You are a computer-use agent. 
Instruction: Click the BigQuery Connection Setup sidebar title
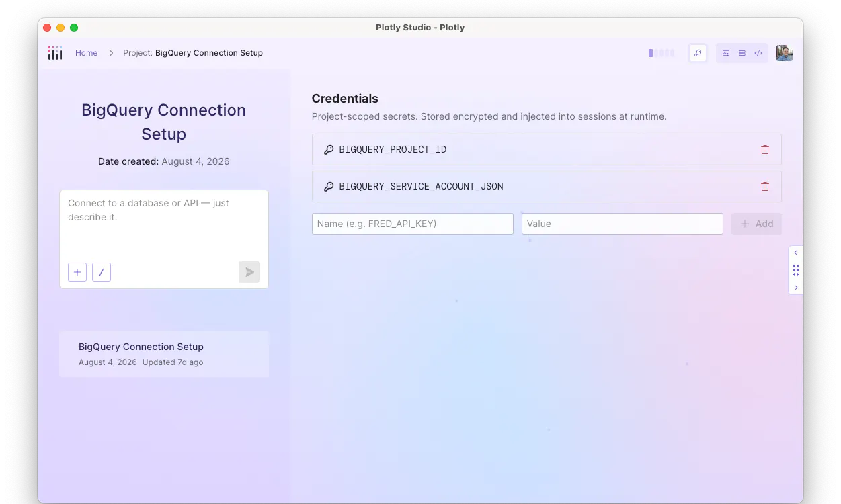164,122
